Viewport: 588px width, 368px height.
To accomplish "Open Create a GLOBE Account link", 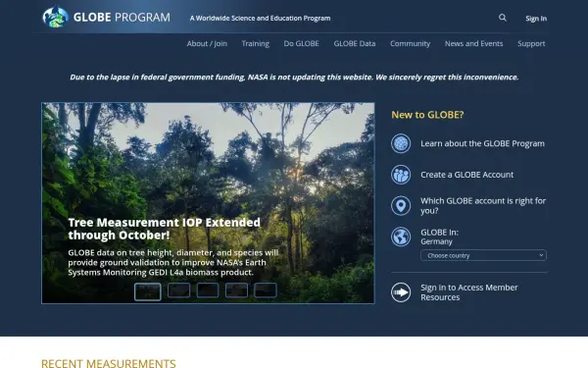I will click(466, 175).
